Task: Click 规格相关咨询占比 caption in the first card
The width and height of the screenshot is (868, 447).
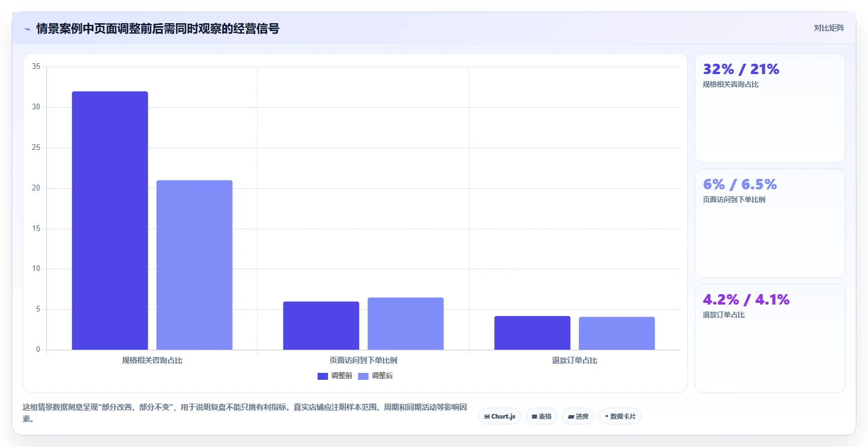Action: (x=731, y=85)
